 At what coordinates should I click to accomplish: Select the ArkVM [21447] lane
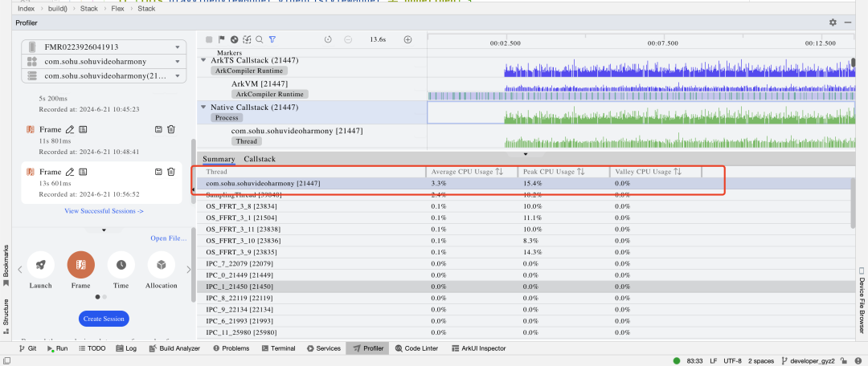pyautogui.click(x=259, y=83)
